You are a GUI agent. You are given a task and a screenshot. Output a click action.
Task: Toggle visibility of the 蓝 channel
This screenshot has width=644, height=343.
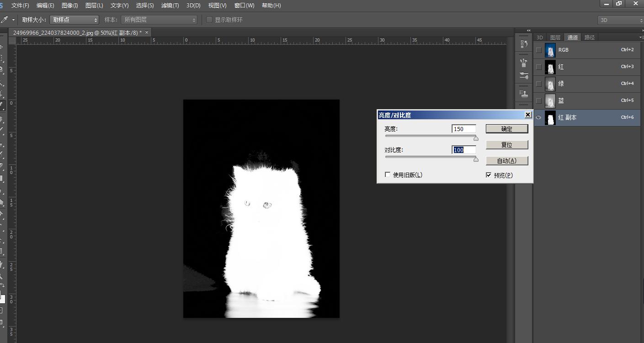539,100
